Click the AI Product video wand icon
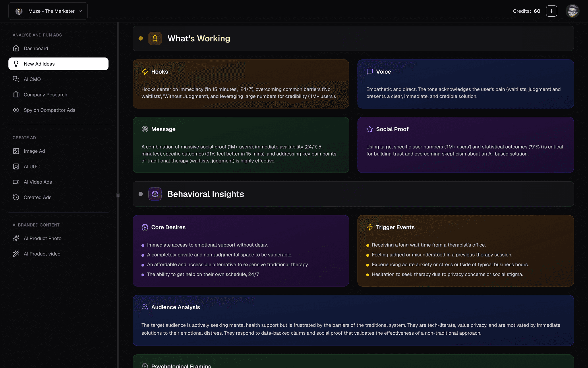The width and height of the screenshot is (588, 368). [x=16, y=254]
